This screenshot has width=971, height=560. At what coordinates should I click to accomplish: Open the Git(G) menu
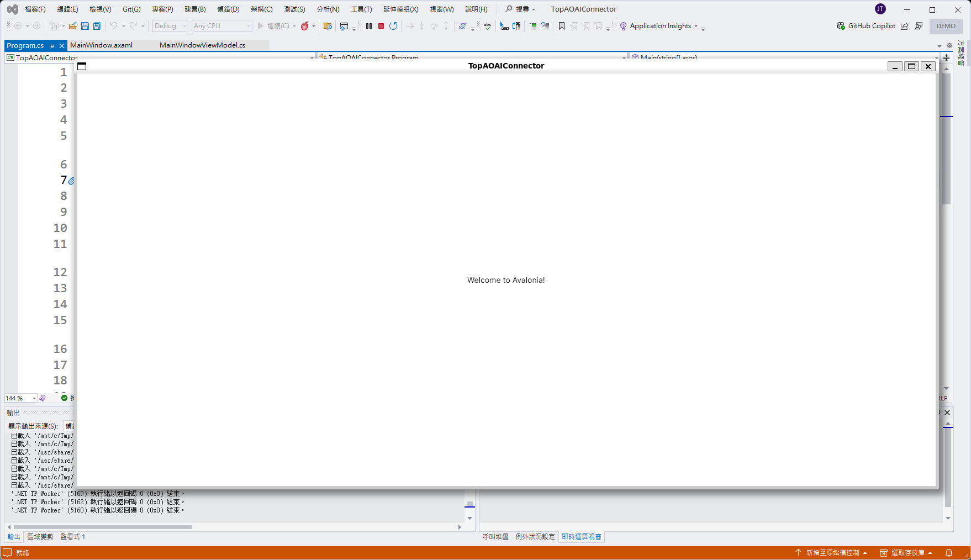click(131, 9)
